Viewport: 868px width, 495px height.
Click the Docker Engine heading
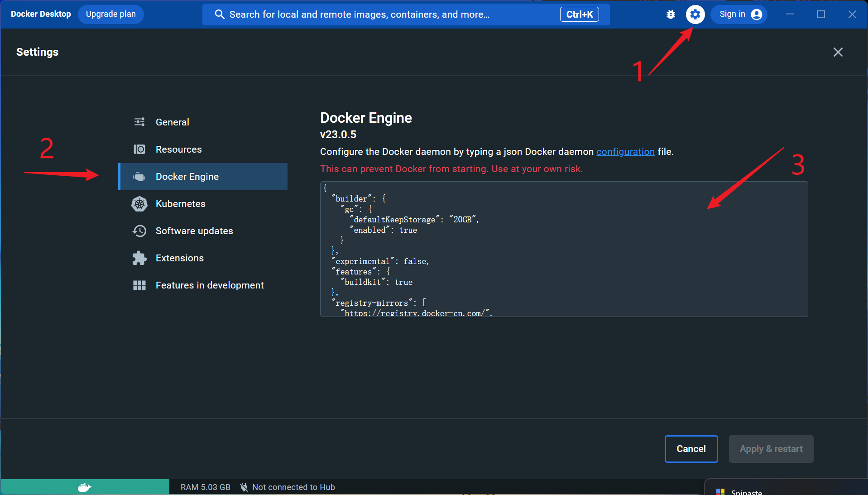[x=366, y=118]
